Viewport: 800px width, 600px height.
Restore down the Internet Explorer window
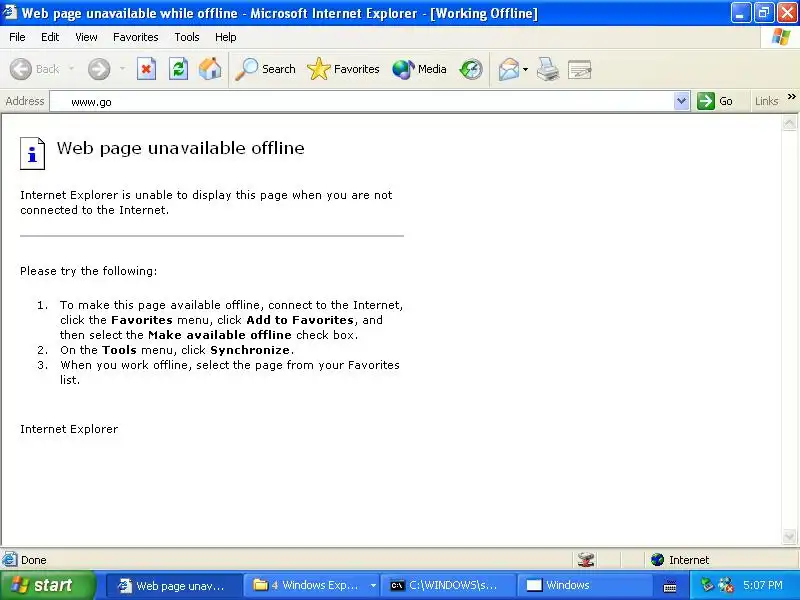tap(764, 13)
